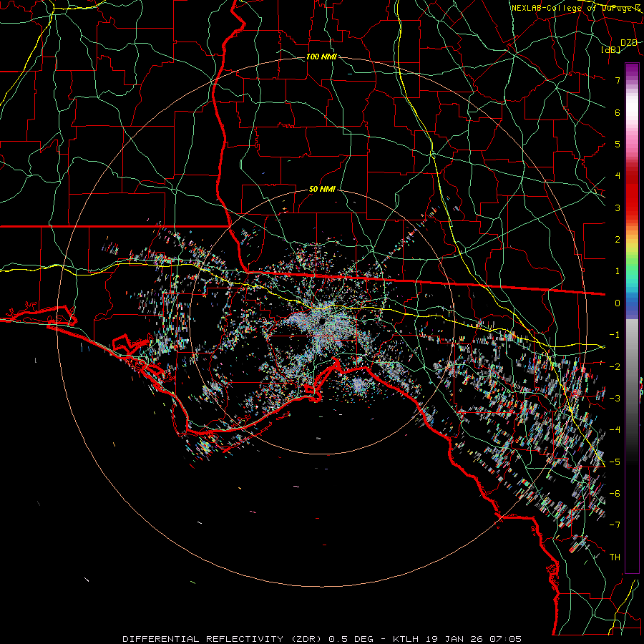
Task: Click the KTLH 19 JAN 26 07:05 timestamp
Action: (457, 639)
